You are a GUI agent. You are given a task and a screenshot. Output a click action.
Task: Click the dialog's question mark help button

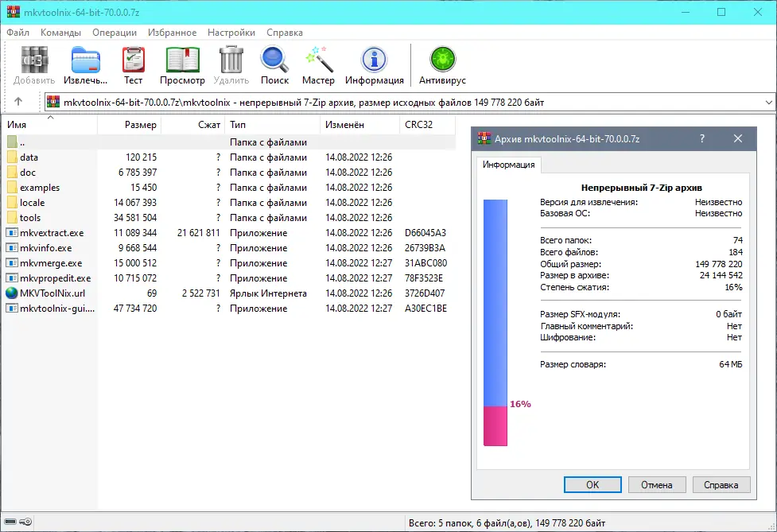click(702, 138)
